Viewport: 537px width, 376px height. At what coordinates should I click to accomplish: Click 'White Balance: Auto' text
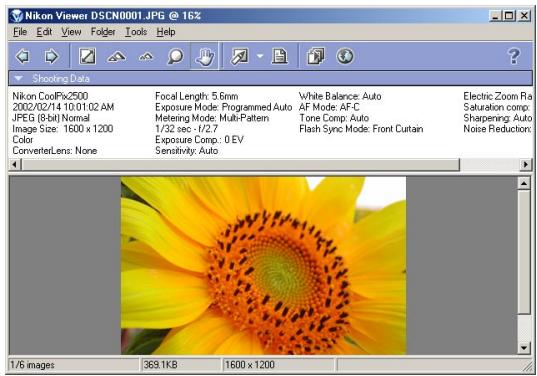[x=340, y=96]
